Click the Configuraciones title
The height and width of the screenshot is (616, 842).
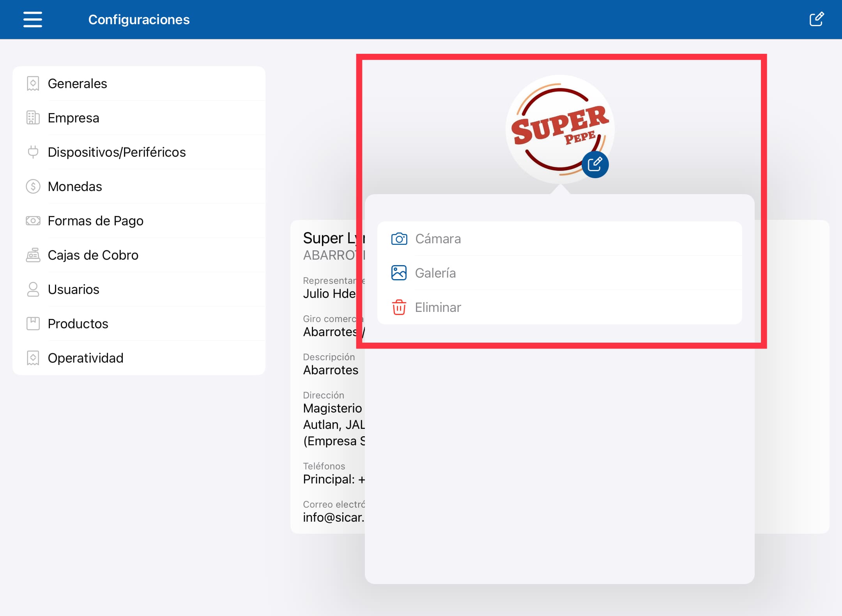(139, 19)
